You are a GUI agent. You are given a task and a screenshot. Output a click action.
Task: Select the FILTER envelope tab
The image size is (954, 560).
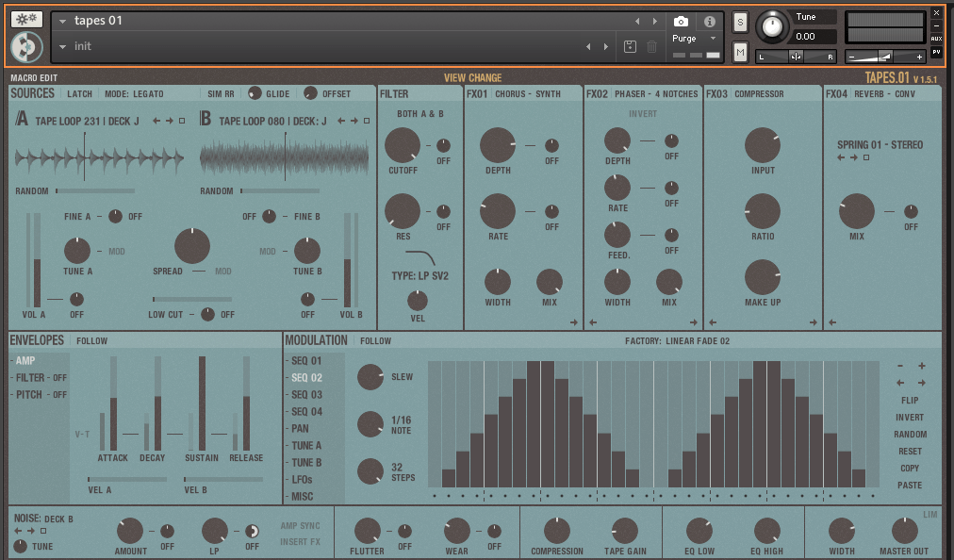point(29,378)
